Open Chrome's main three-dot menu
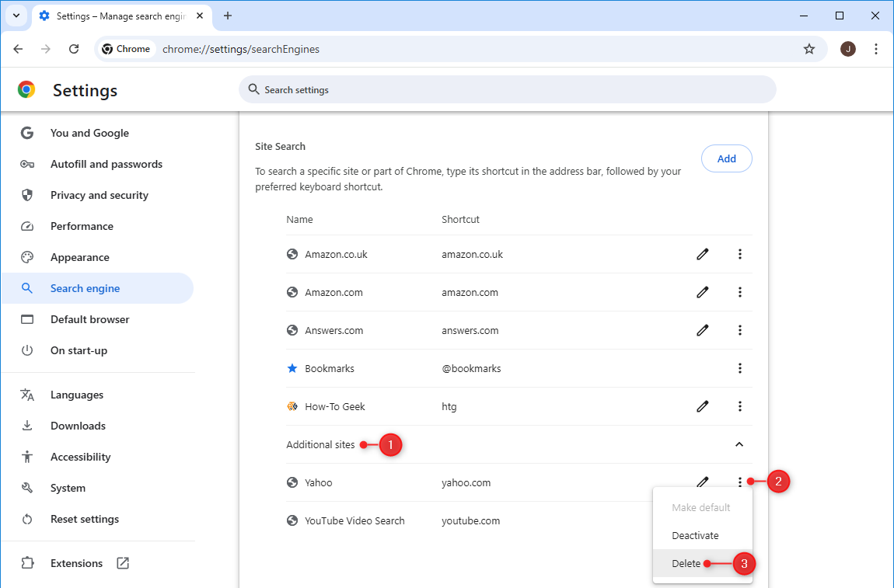Viewport: 894px width, 588px height. (876, 48)
